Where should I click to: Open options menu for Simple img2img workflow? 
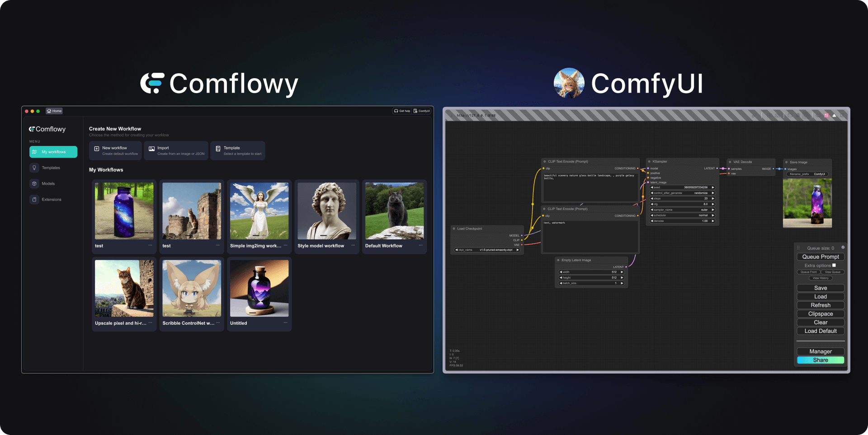point(285,245)
